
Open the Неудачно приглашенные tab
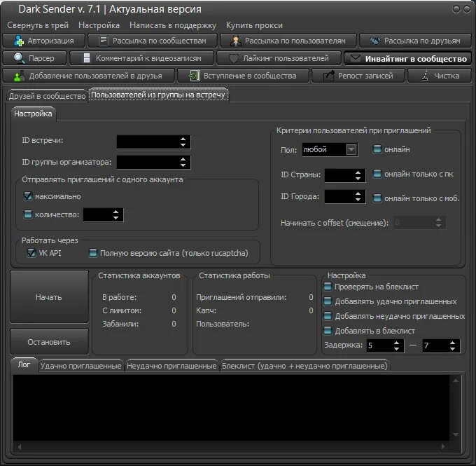coord(171,366)
